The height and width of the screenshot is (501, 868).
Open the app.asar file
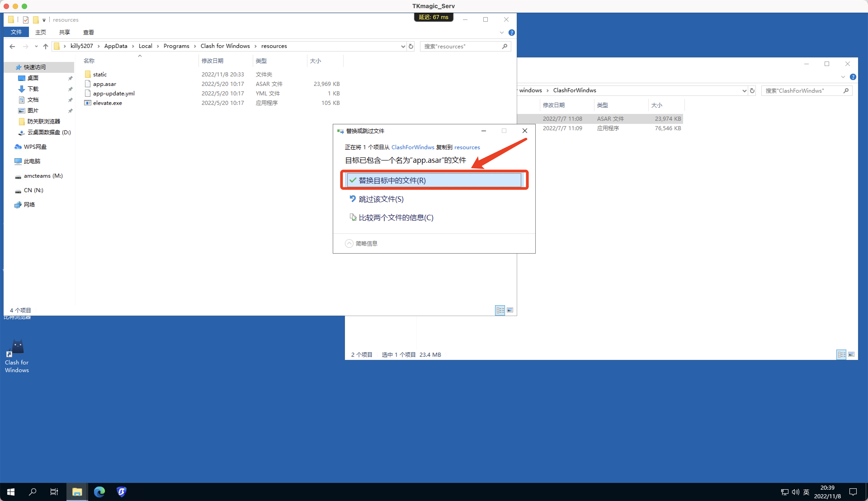(x=105, y=84)
